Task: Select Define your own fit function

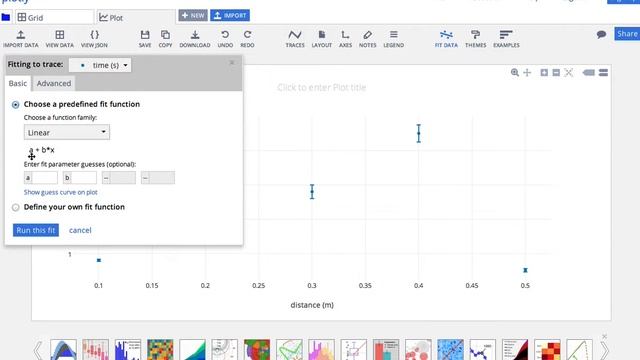Action: click(16, 207)
